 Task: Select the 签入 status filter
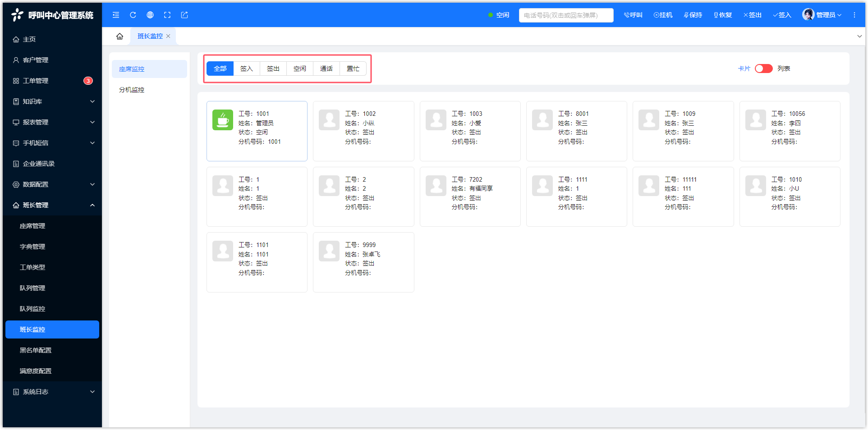[246, 69]
